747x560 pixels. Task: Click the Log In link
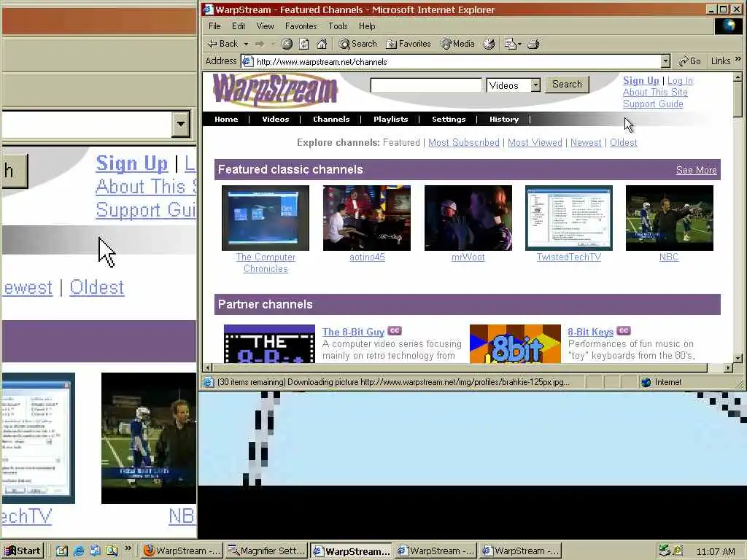tap(680, 80)
